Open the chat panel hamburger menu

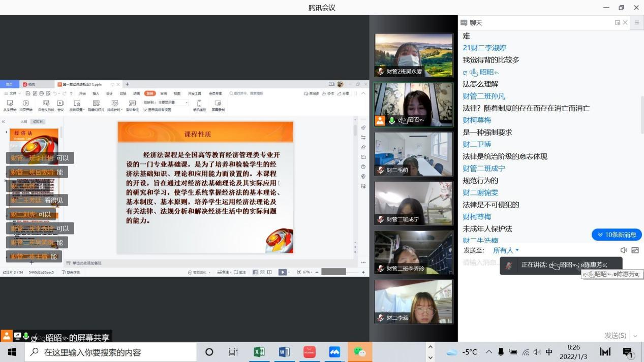click(x=637, y=22)
